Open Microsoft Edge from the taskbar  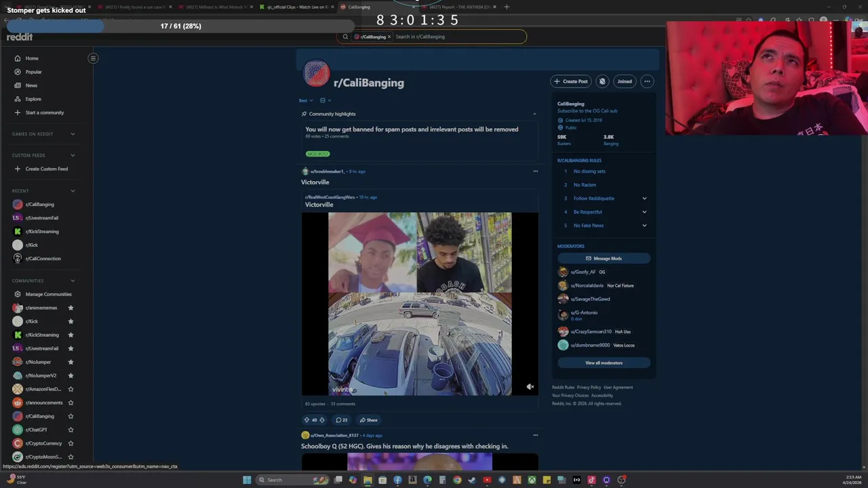click(x=427, y=480)
